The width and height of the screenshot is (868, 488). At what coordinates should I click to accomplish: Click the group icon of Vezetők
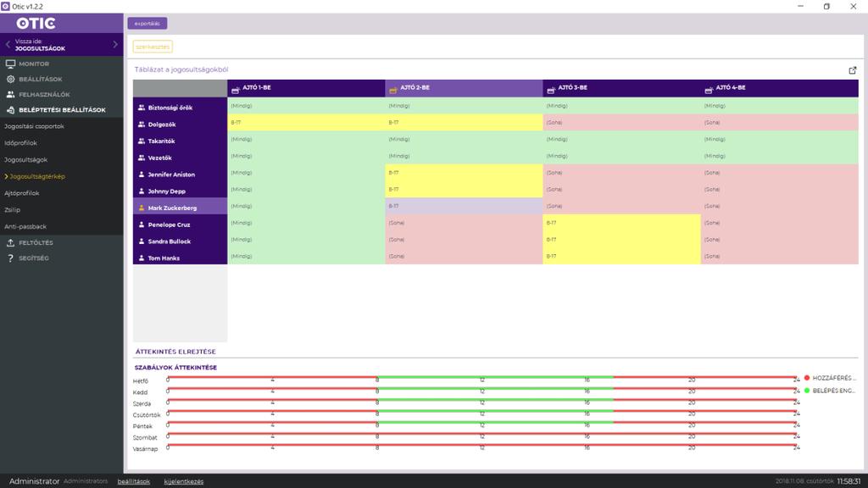click(142, 157)
